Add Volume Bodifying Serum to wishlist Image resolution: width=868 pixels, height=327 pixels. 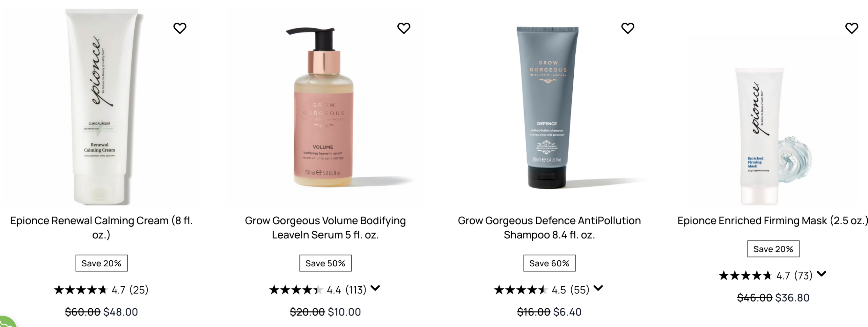point(403,28)
